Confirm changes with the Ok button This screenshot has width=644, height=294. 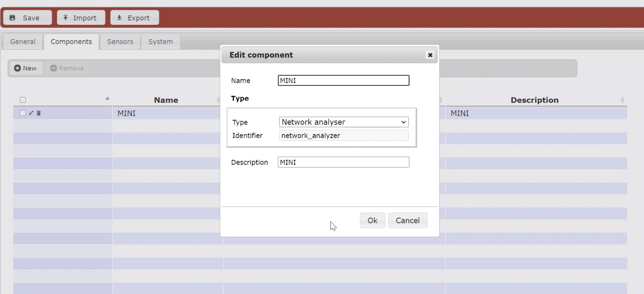click(x=372, y=220)
